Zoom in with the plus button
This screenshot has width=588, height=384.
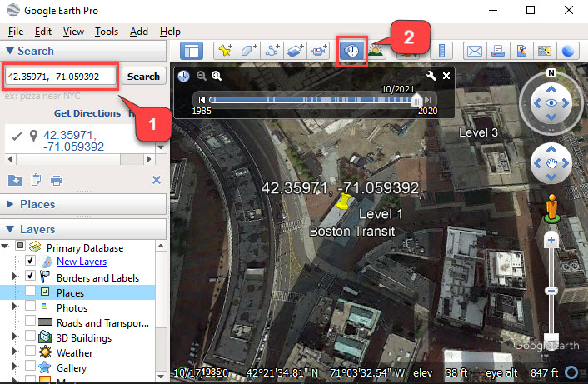coord(551,240)
